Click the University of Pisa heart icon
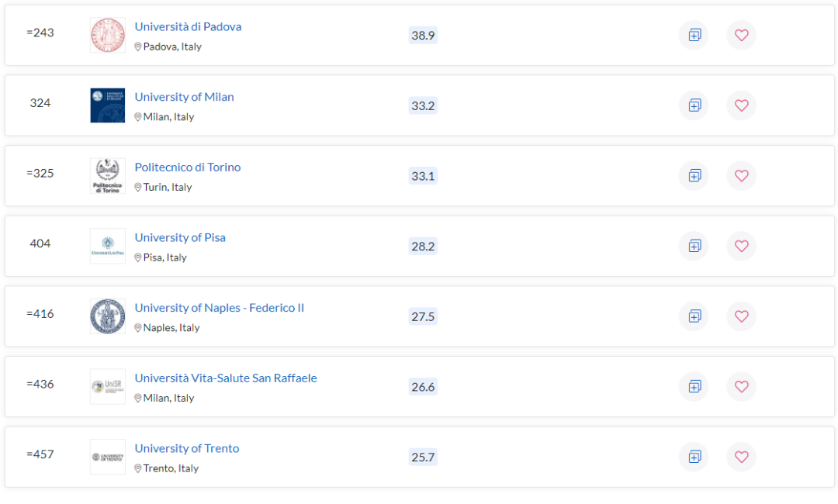The image size is (838, 504). [x=741, y=246]
